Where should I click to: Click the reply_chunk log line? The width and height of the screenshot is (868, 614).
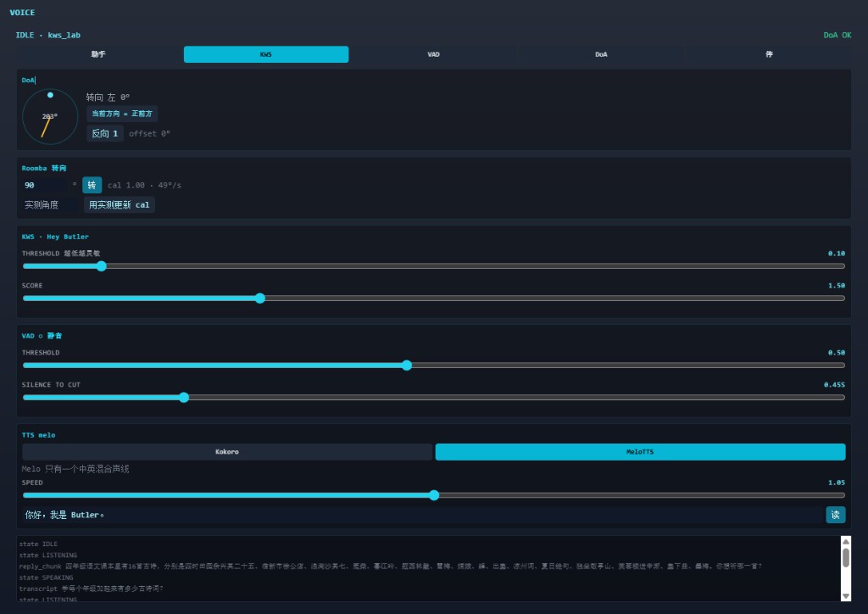point(390,567)
